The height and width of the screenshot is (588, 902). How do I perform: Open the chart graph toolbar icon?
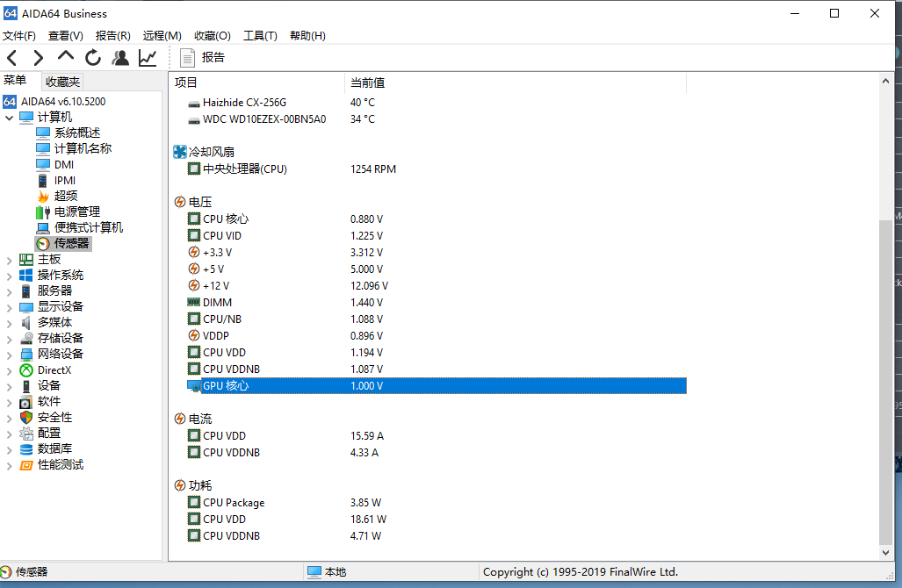point(148,57)
